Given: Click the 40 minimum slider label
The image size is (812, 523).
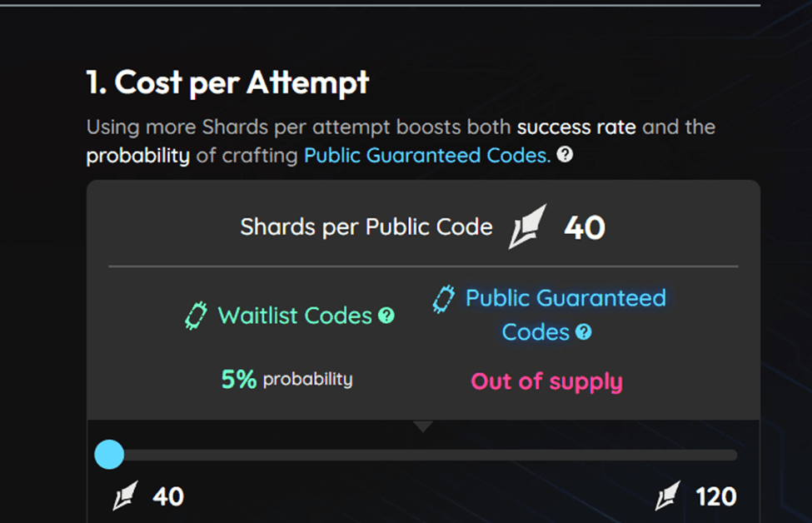Looking at the screenshot, I should (168, 496).
